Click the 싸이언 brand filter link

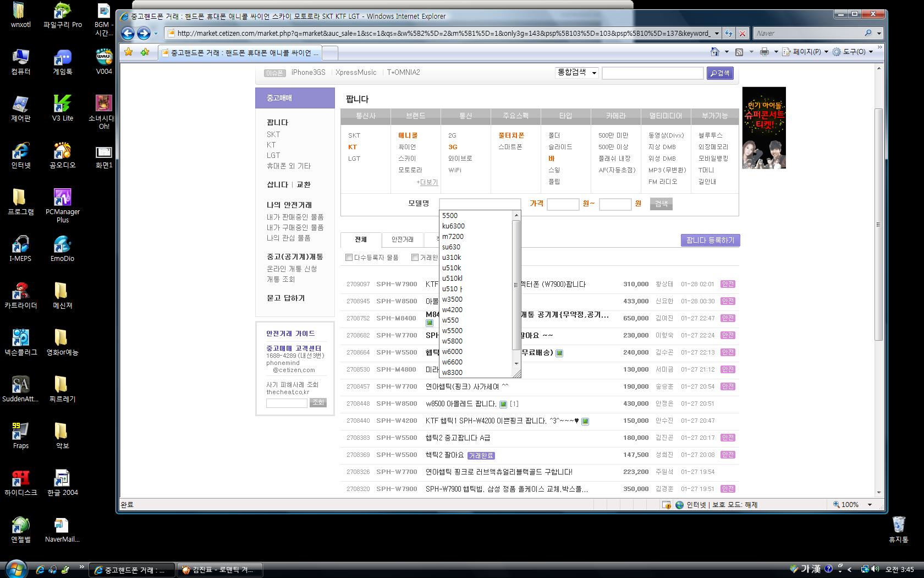[x=407, y=147]
